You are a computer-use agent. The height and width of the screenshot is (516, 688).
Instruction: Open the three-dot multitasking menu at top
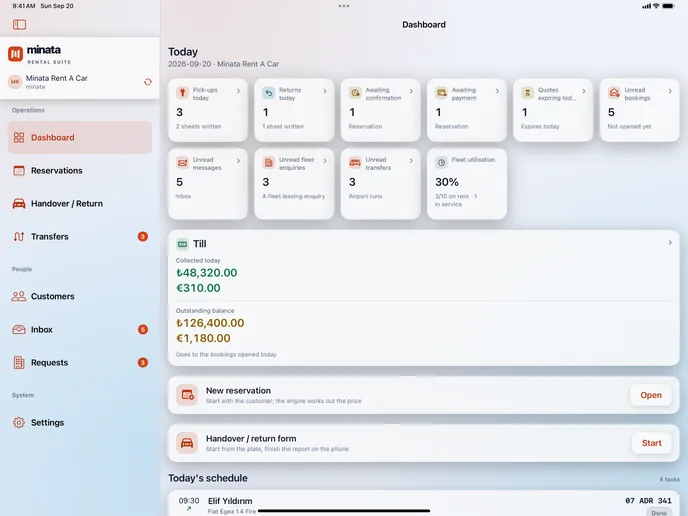344,6
